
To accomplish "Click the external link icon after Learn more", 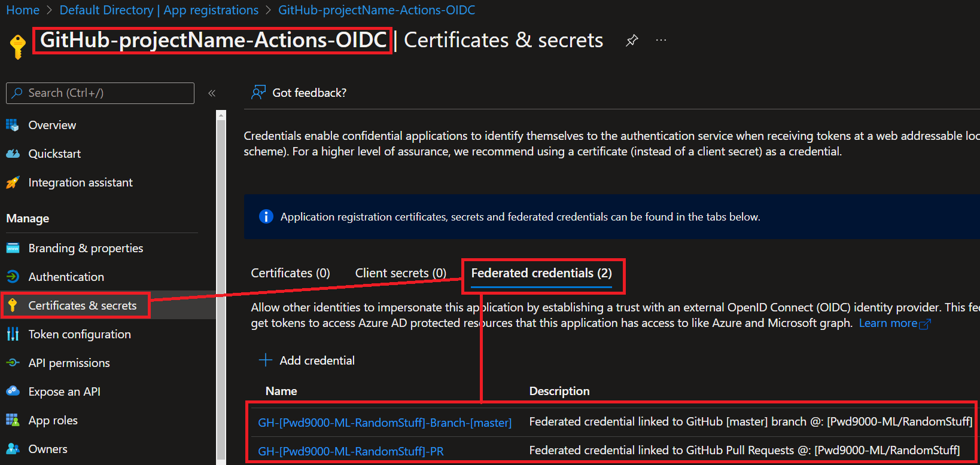I will pyautogui.click(x=925, y=324).
